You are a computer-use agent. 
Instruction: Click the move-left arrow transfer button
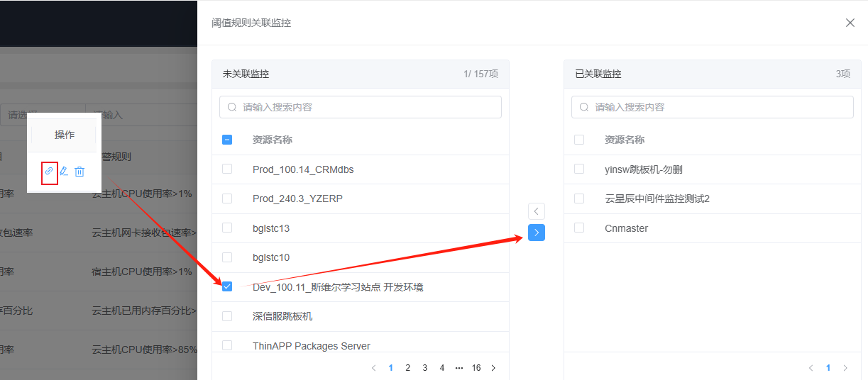537,211
